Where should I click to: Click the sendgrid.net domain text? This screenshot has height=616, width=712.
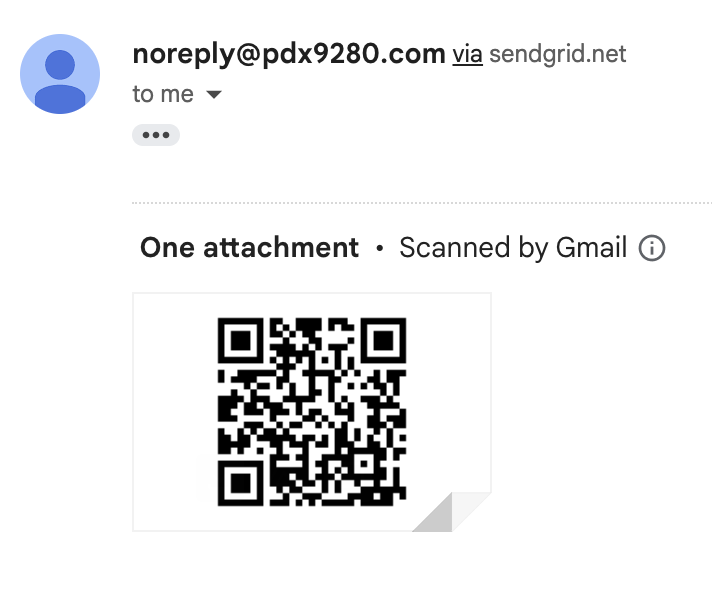(x=558, y=54)
